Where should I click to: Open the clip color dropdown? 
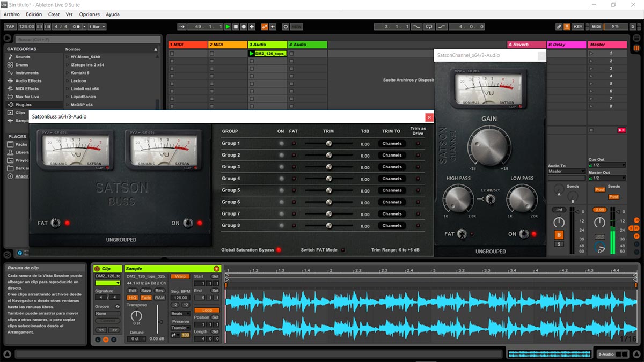point(107,283)
